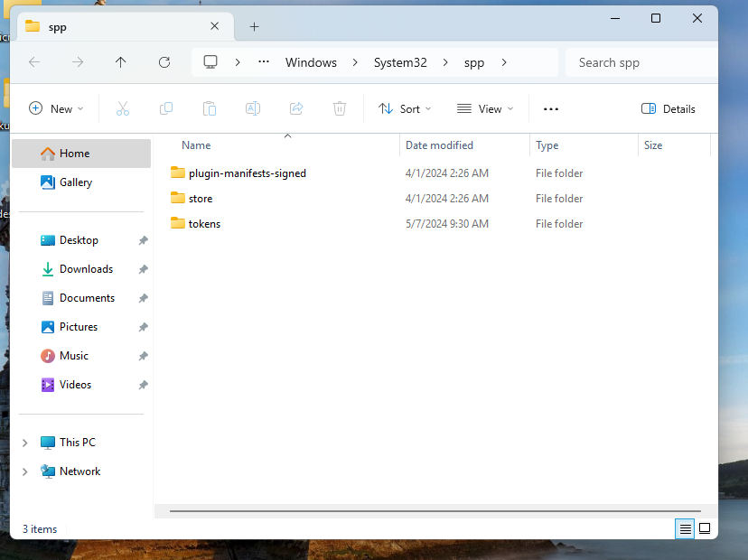This screenshot has height=560, width=748.
Task: Minimize the File Explorer window
Action: [615, 19]
